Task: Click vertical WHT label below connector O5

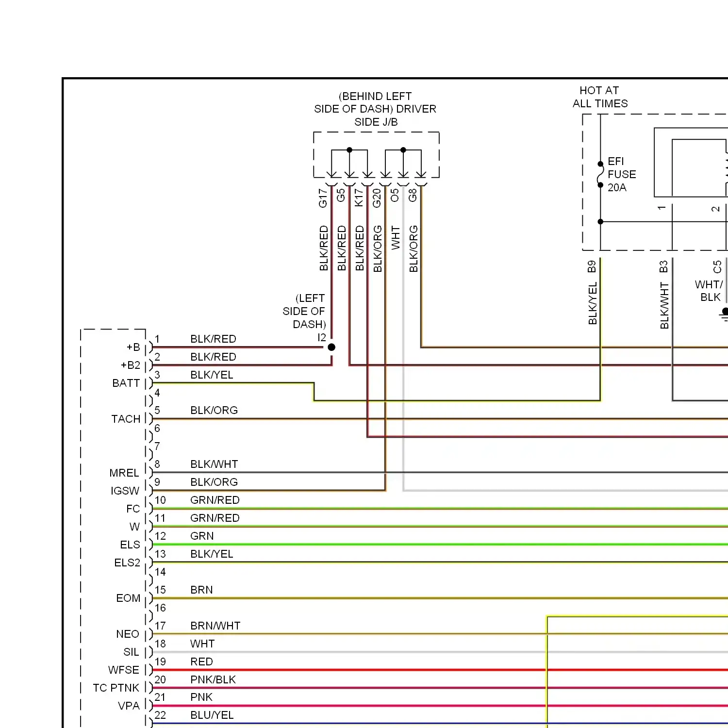Action: (x=396, y=238)
